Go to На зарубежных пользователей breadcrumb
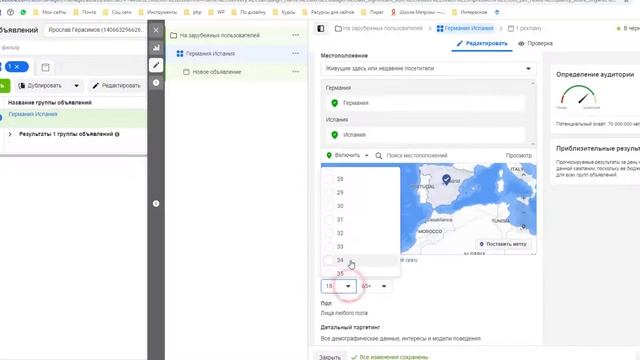 [378, 29]
